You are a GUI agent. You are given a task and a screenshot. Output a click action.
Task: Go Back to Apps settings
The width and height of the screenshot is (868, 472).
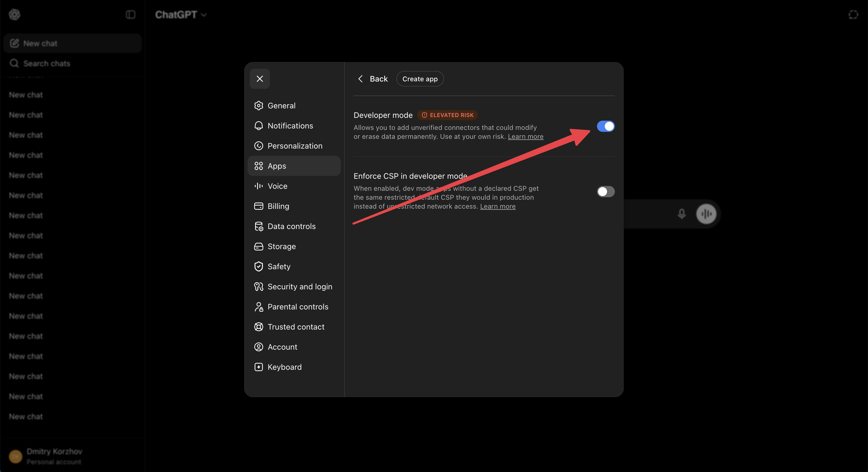[373, 78]
